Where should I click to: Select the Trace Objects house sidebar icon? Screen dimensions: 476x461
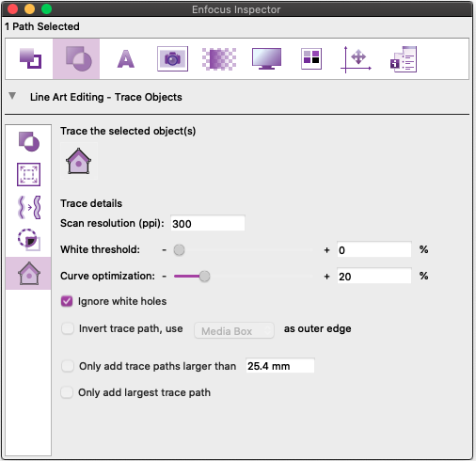(x=28, y=273)
